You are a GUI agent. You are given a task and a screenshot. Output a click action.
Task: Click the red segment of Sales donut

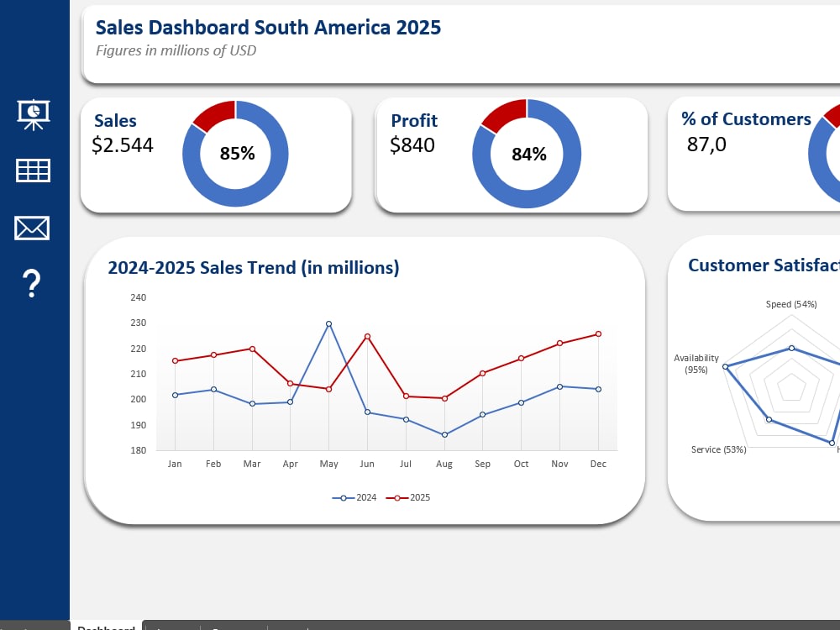pyautogui.click(x=218, y=114)
